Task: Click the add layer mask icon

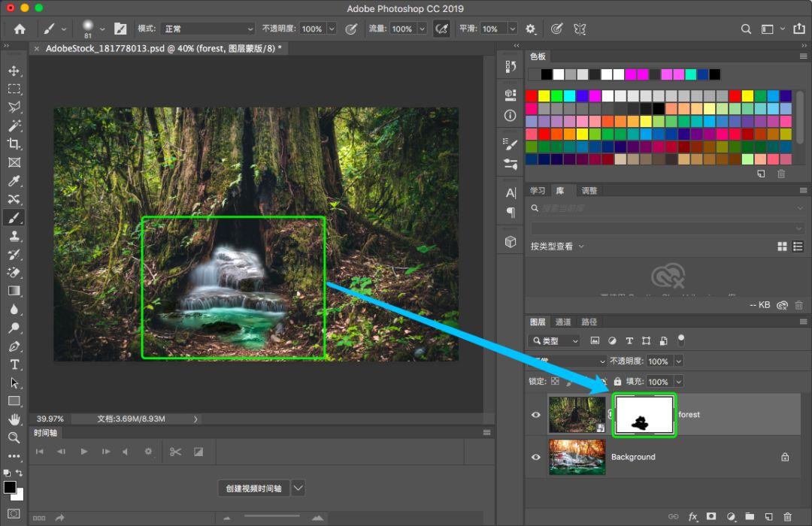Action: (711, 517)
